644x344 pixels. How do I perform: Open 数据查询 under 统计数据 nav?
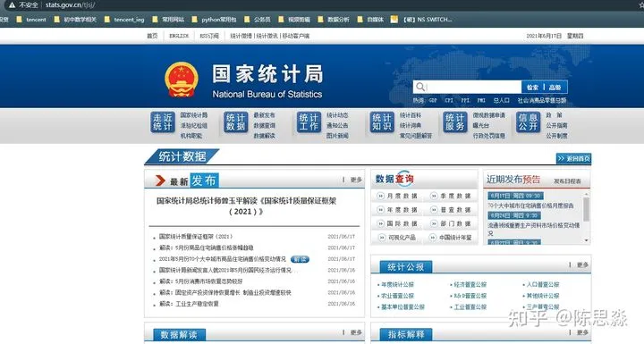click(x=264, y=125)
